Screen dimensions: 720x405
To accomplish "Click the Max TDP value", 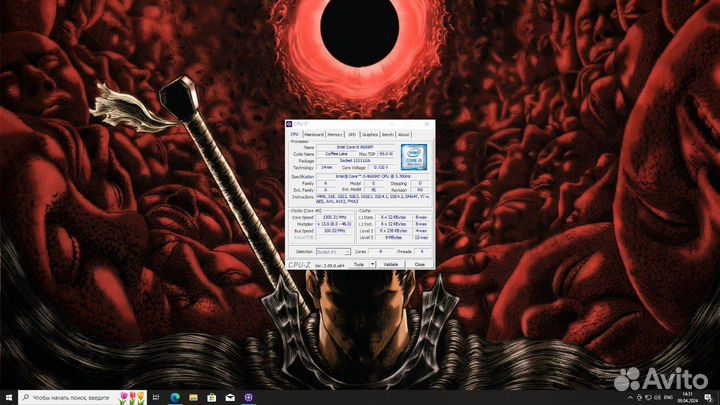I will click(386, 154).
